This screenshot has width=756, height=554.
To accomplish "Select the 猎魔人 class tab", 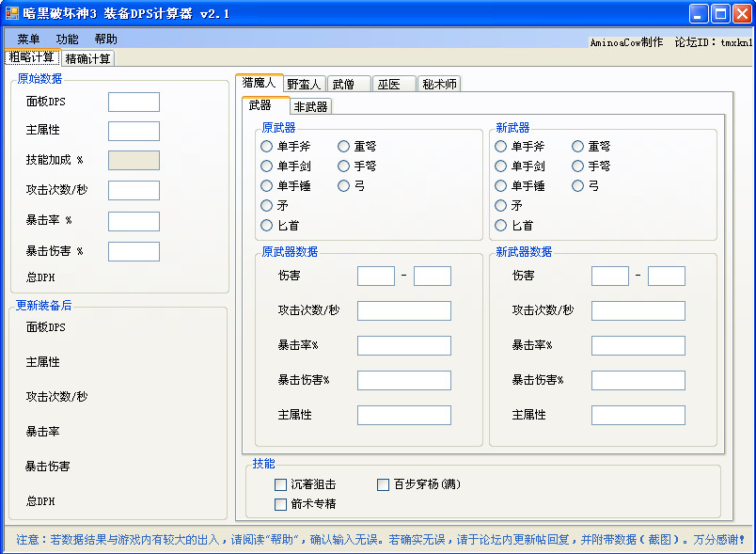I will click(259, 83).
